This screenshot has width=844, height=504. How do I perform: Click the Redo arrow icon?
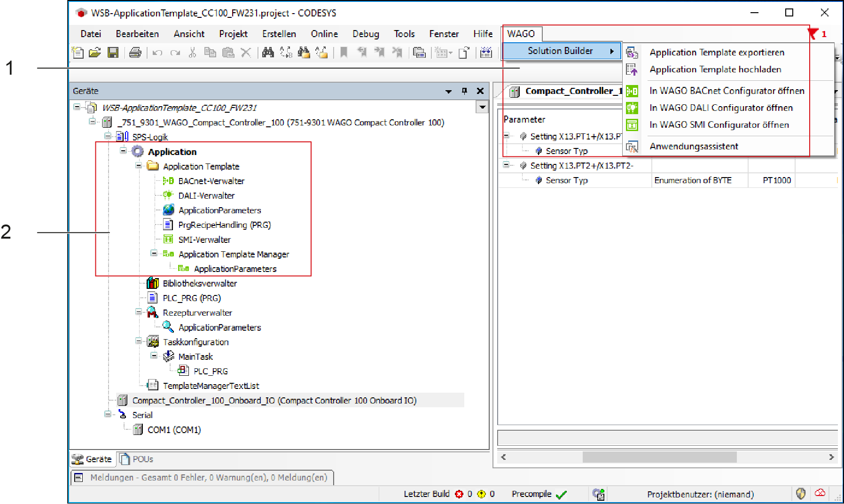[175, 53]
